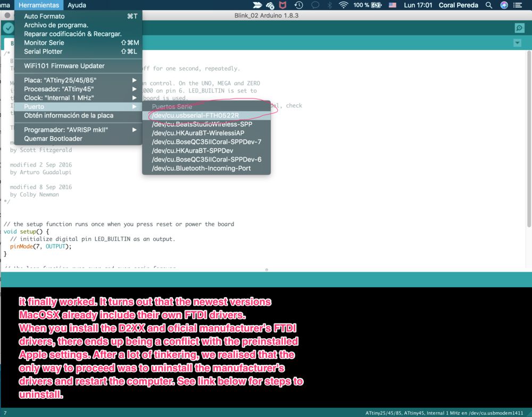
Task: Click the comment "by Arturo Guadalupi"
Action: click(41, 172)
